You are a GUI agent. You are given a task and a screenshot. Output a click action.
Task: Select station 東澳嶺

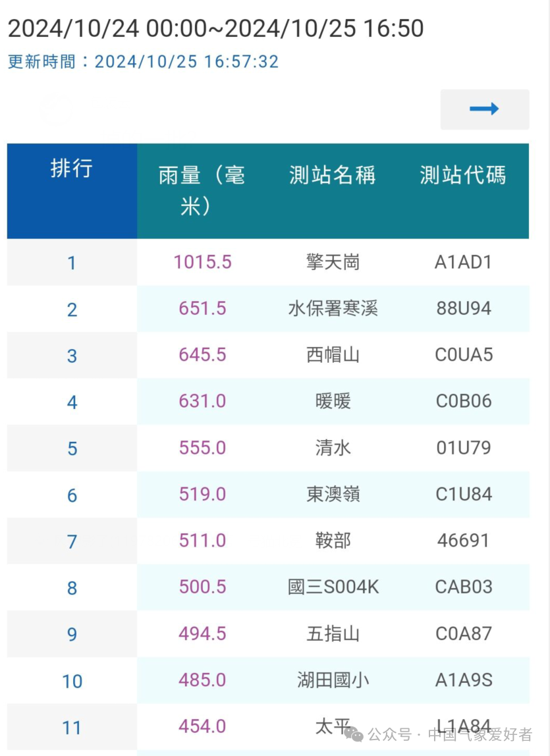[333, 494]
